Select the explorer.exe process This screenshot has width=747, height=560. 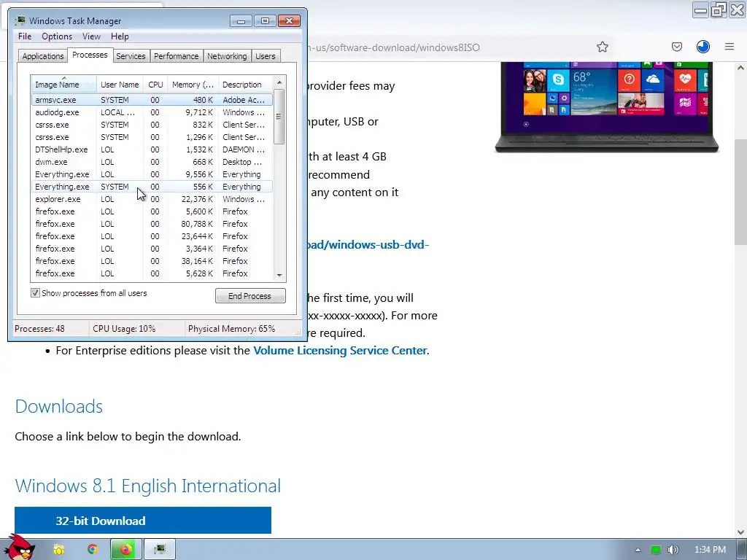[152, 199]
